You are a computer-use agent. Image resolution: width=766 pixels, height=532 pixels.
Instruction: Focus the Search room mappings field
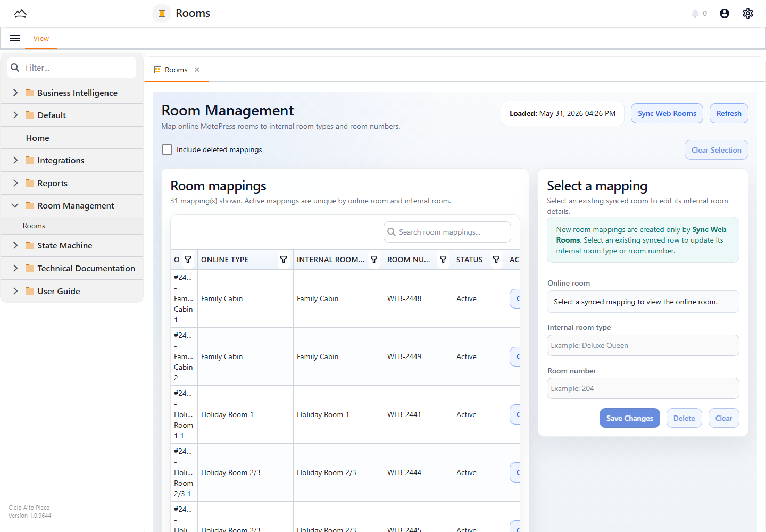[447, 232]
